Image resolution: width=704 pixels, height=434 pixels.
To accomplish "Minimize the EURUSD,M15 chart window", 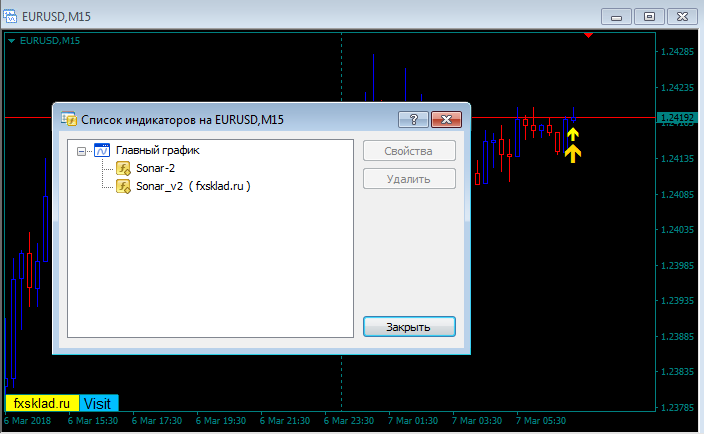I will click(616, 17).
